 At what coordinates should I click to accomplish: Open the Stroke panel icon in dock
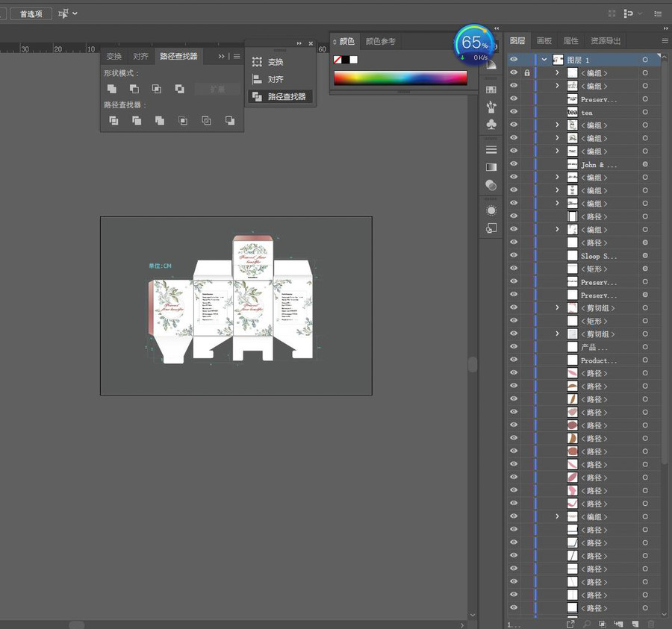491,150
